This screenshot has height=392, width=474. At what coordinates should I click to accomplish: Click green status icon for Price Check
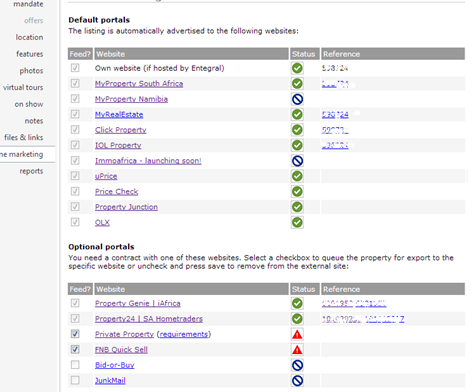[x=297, y=191]
